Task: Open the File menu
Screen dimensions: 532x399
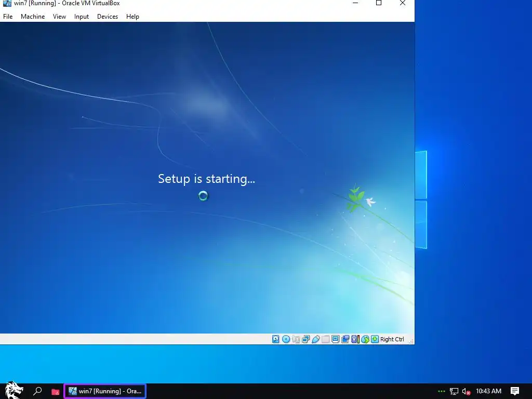Action: point(8,16)
